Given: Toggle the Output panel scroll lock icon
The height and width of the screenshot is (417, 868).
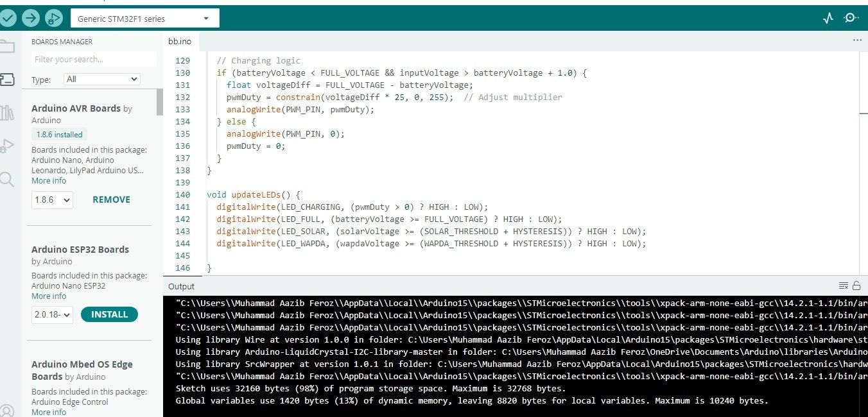Looking at the screenshot, I should pos(856,286).
